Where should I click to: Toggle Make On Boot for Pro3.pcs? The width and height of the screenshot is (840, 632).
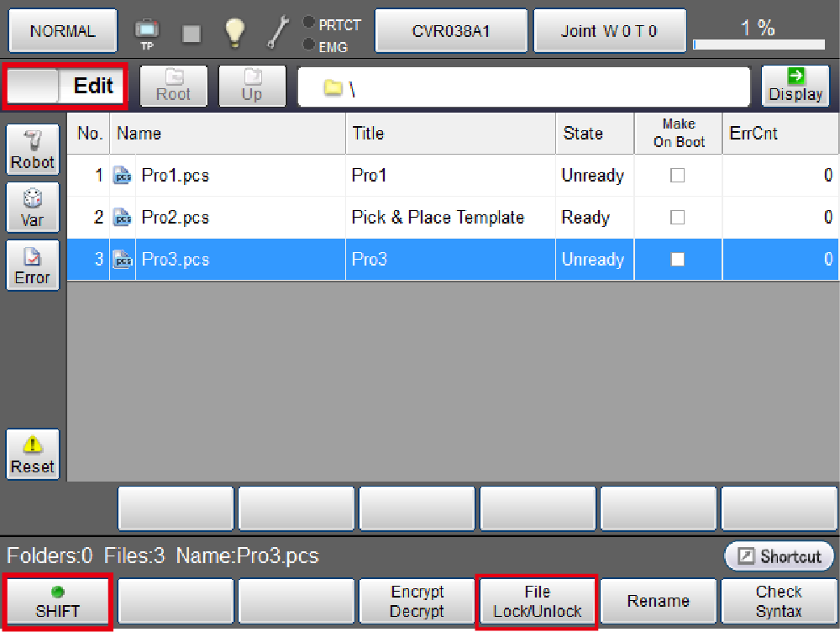[x=677, y=260]
